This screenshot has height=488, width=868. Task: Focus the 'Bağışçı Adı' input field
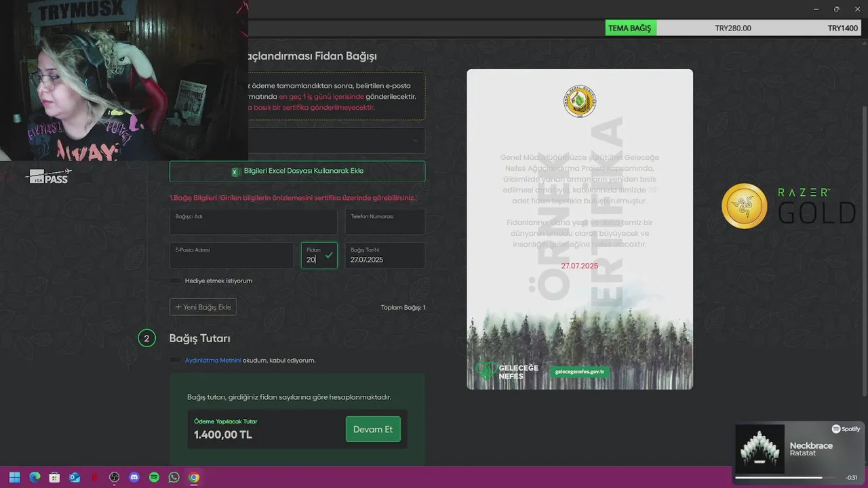253,222
